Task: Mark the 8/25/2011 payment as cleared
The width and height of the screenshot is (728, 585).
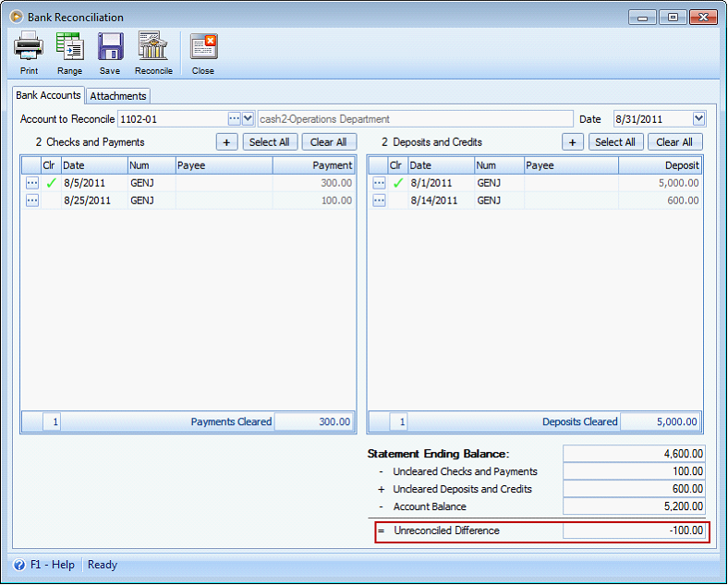Action: 51,201
